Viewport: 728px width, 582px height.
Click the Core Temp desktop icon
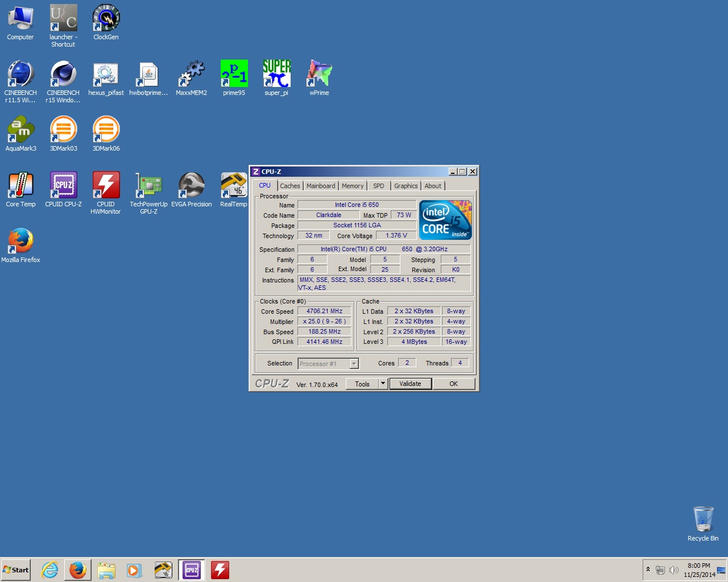20,190
